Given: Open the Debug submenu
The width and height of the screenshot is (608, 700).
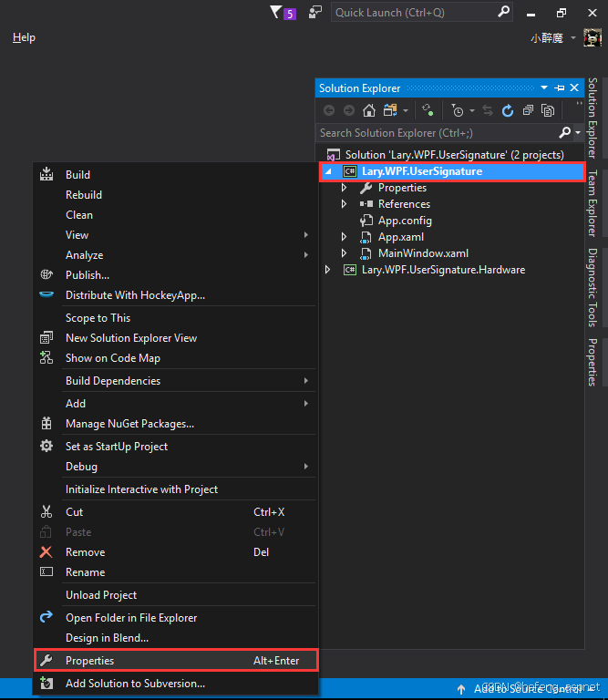Looking at the screenshot, I should (175, 467).
